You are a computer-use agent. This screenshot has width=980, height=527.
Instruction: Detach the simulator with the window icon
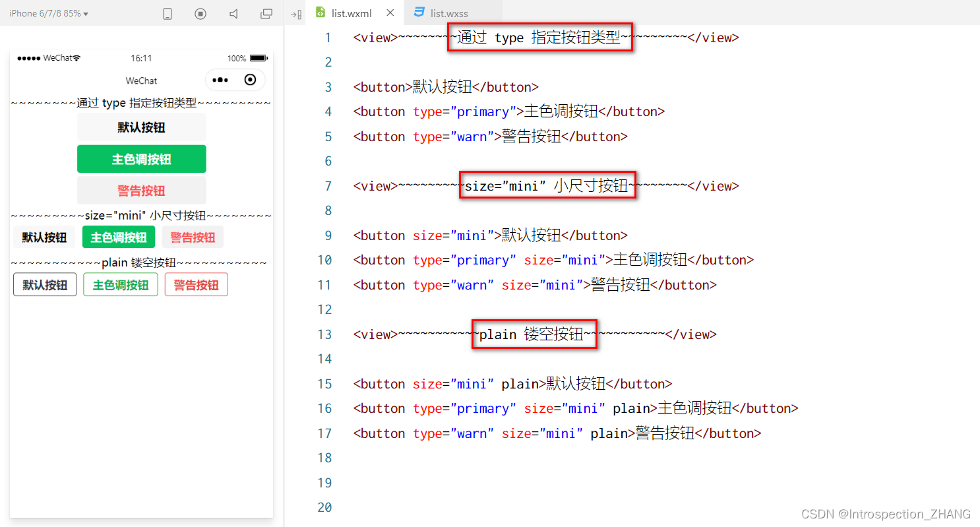(266, 14)
